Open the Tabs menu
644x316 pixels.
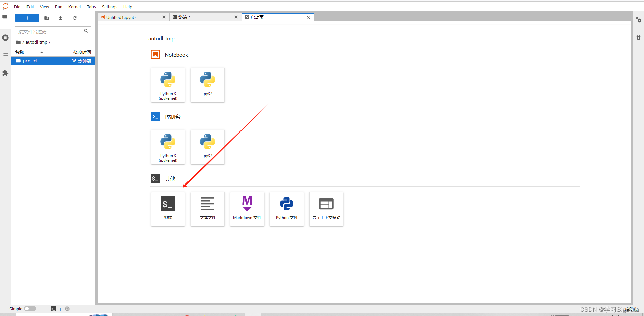91,7
